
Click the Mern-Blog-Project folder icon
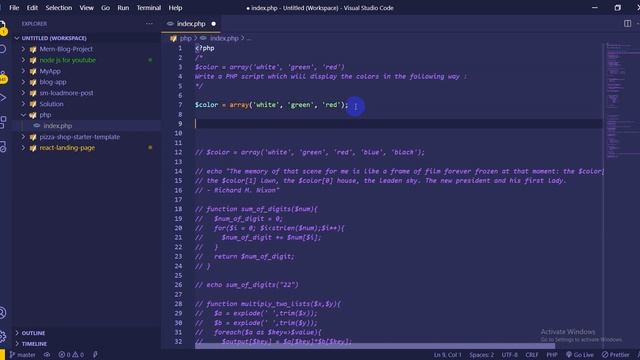pos(33,49)
